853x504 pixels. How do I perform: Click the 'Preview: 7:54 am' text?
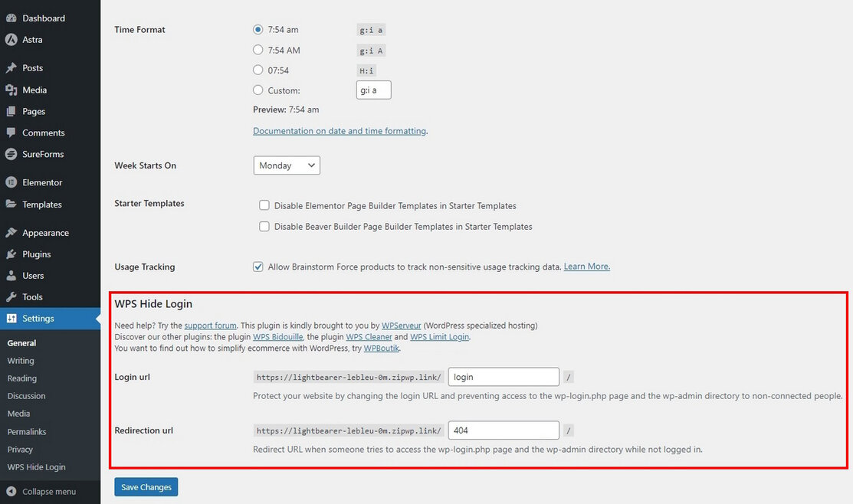pyautogui.click(x=286, y=110)
